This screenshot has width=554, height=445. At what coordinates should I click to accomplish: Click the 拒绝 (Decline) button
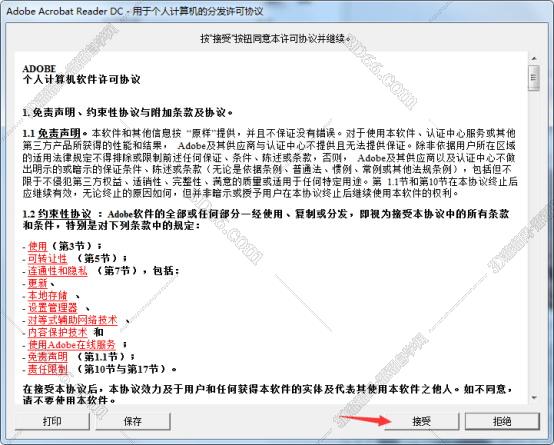click(502, 421)
